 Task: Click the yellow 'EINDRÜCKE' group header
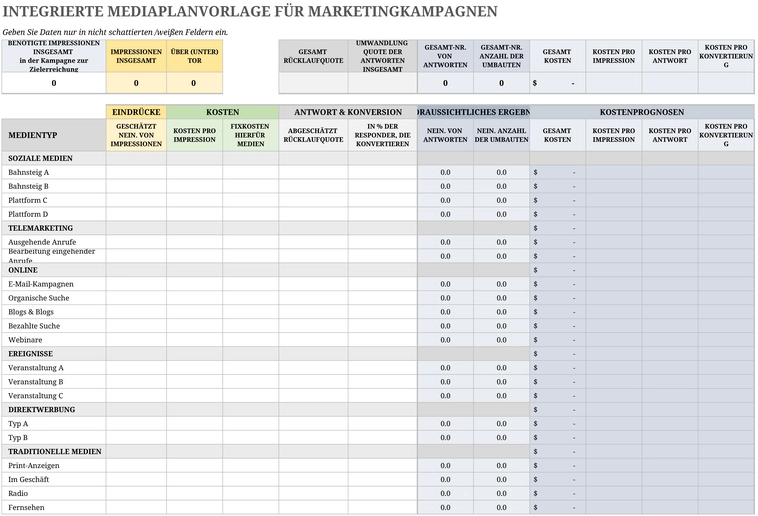pos(136,112)
